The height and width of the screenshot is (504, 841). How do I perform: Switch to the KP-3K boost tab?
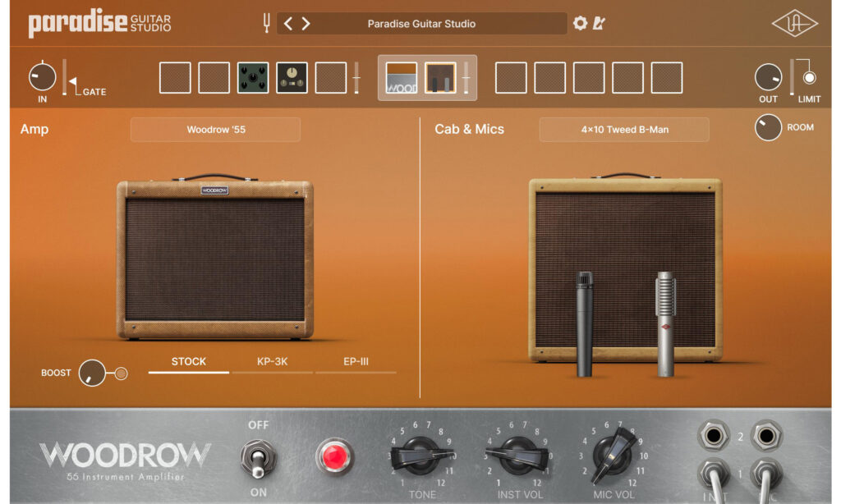(x=272, y=362)
